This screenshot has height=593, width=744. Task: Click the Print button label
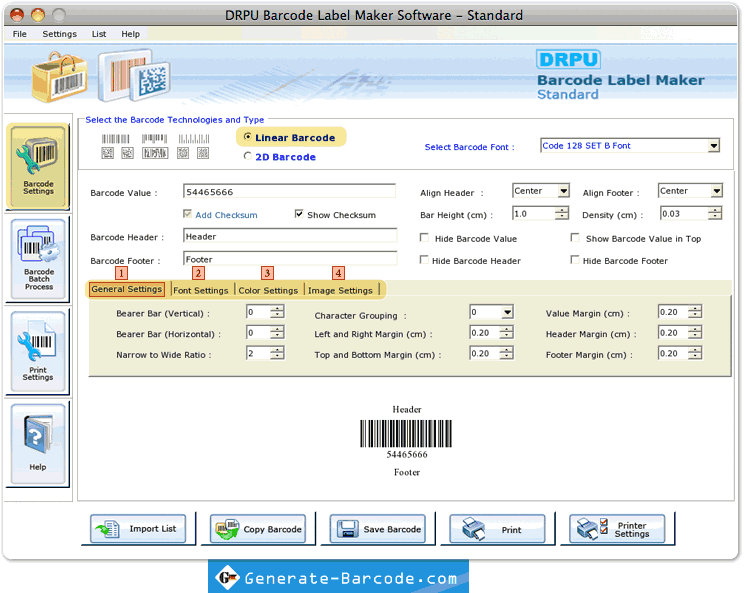[512, 530]
